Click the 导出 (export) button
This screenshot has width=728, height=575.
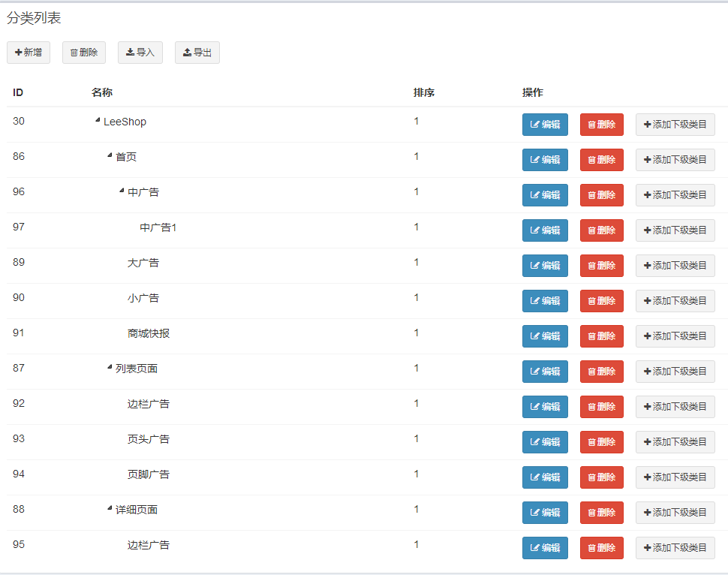point(197,53)
